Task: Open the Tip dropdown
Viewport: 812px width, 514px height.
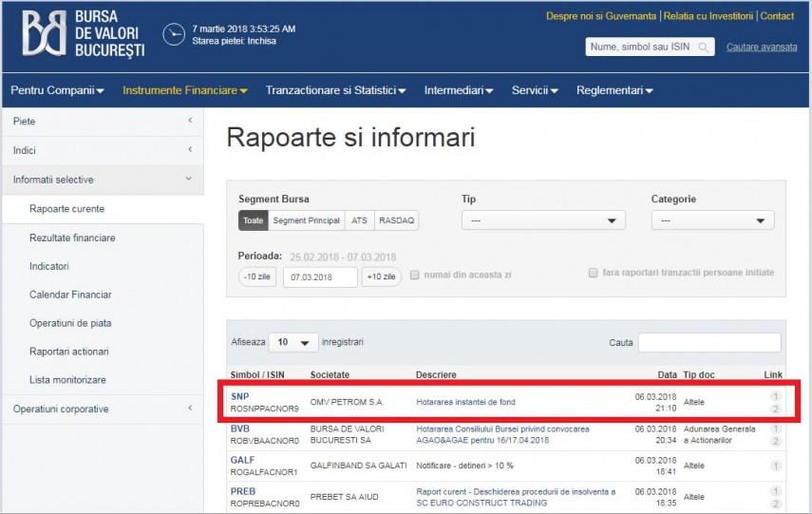Action: [543, 220]
